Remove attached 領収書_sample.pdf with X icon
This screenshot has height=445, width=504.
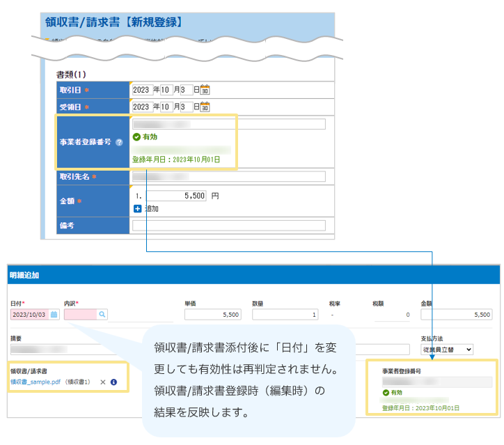click(102, 382)
